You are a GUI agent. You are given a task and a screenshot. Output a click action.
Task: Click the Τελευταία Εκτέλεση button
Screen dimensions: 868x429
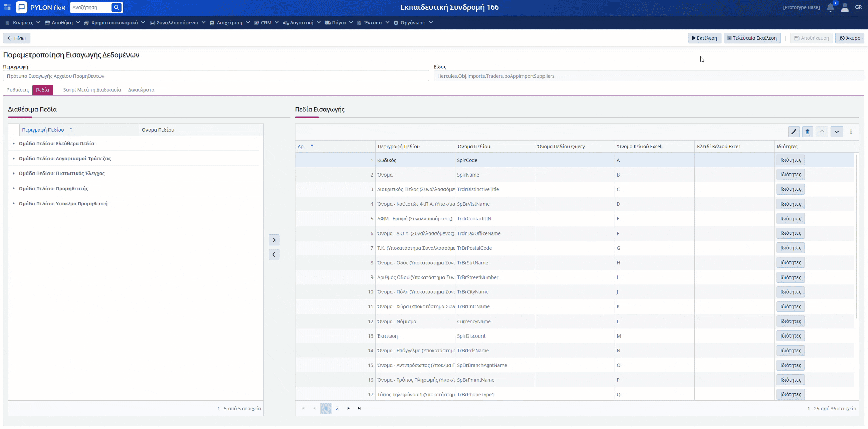click(752, 38)
